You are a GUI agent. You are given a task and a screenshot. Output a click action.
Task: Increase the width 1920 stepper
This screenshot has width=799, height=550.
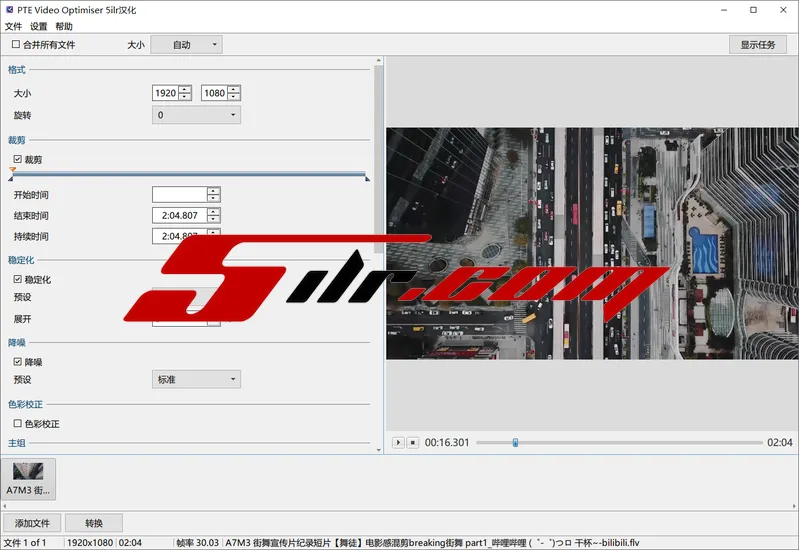(185, 89)
